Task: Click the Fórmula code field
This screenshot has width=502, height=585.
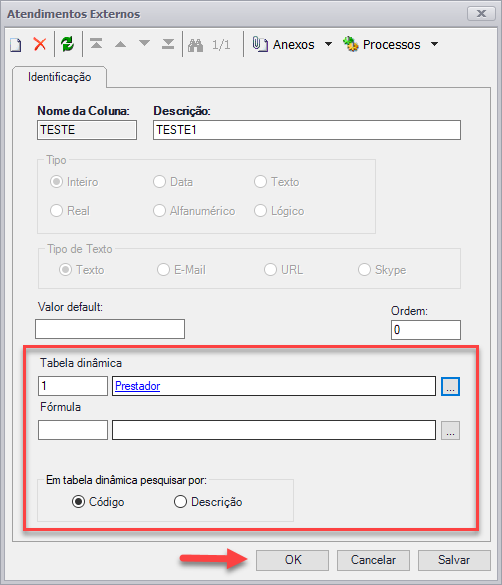Action: (x=73, y=430)
